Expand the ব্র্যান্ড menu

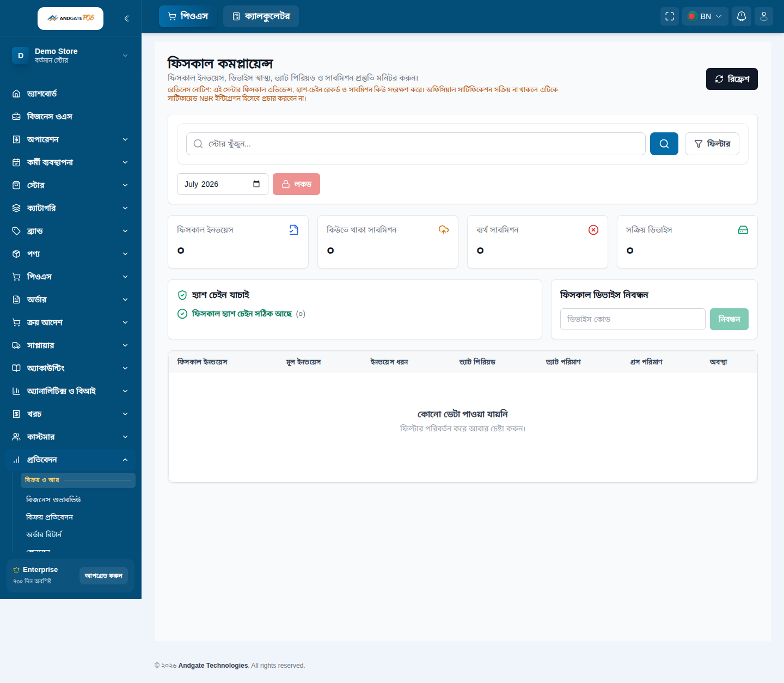71,231
